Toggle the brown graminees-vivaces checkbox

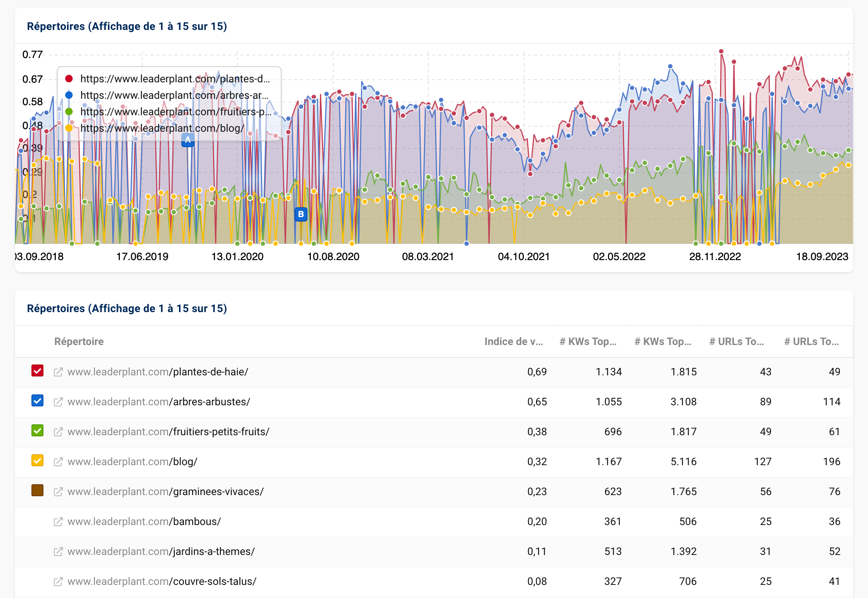pyautogui.click(x=37, y=491)
